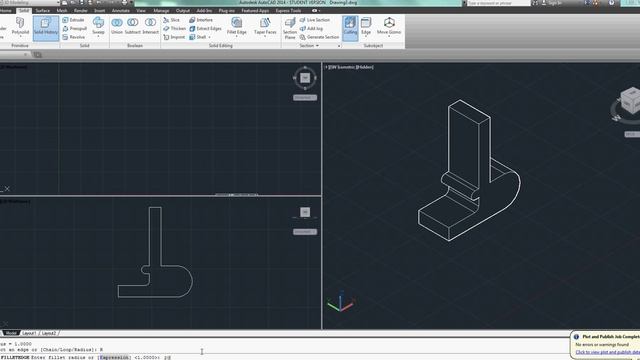This screenshot has height=360, width=640.
Task: Open the Home ribbon tab
Action: [6, 11]
